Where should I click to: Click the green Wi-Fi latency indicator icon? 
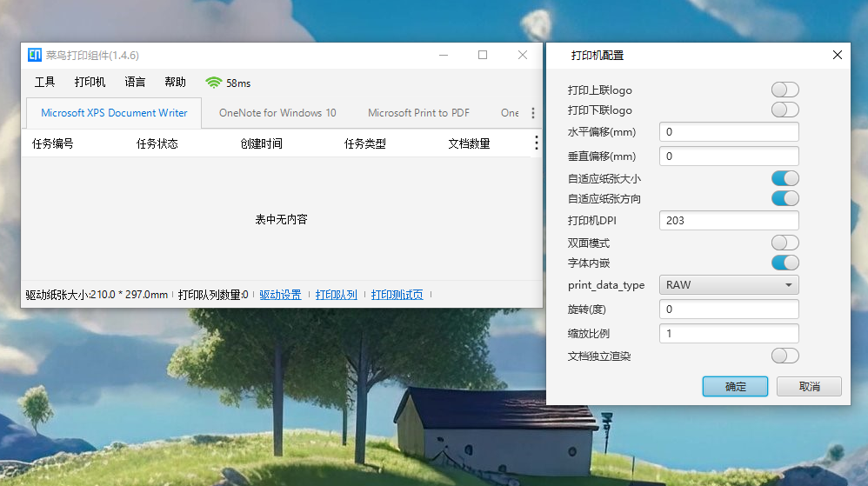213,83
